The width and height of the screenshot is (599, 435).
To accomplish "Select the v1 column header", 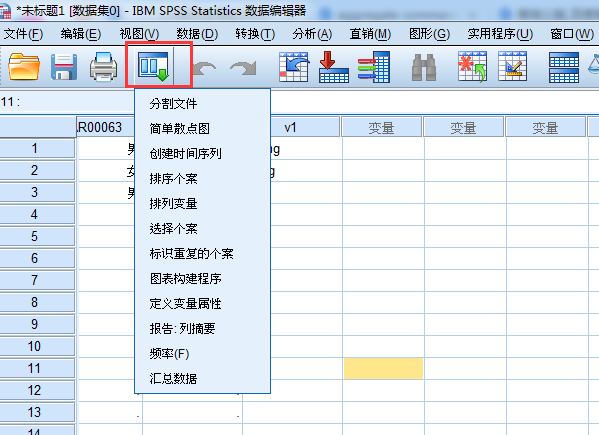I will point(305,127).
